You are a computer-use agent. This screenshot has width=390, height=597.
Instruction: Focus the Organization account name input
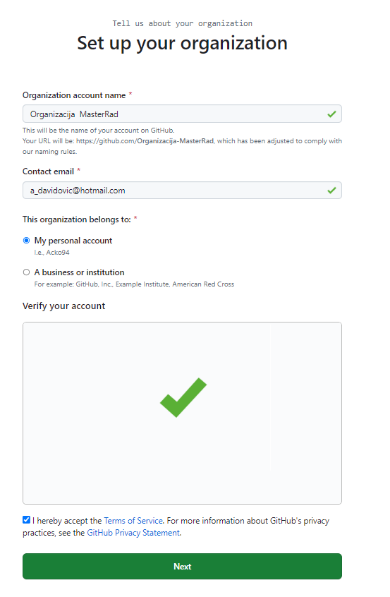click(182, 114)
